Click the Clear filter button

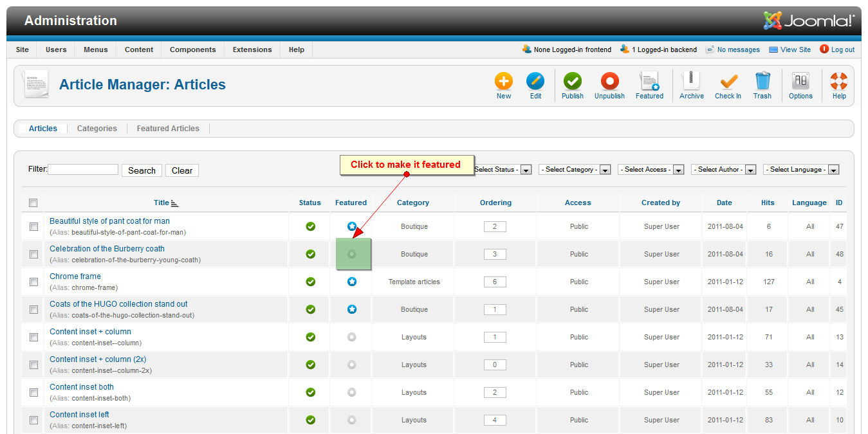182,170
